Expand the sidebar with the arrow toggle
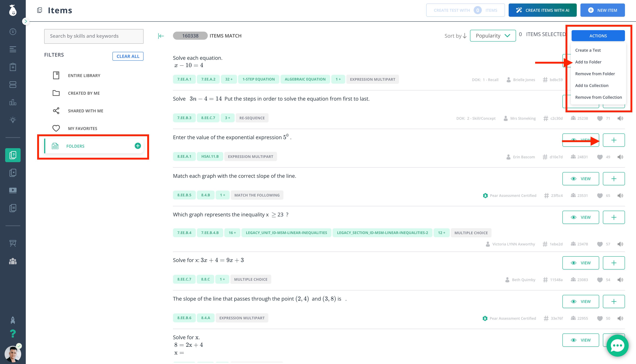Viewport: 636px width, 364px height. tap(26, 22)
